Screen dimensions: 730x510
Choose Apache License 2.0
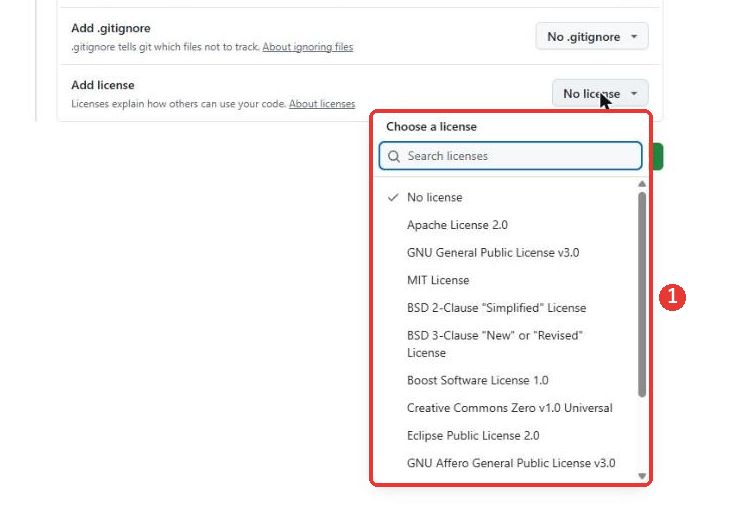click(x=507, y=225)
